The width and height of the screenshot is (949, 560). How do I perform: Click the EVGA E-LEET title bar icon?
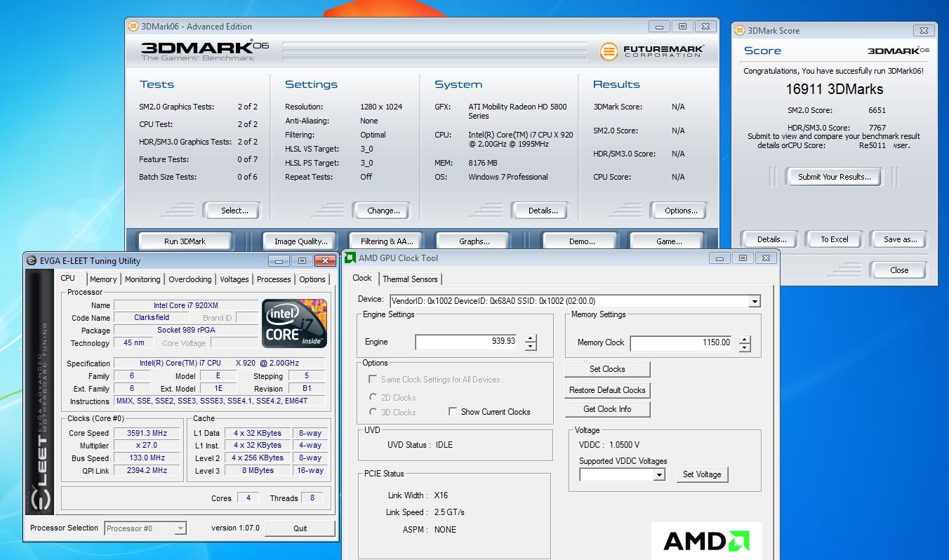[32, 261]
